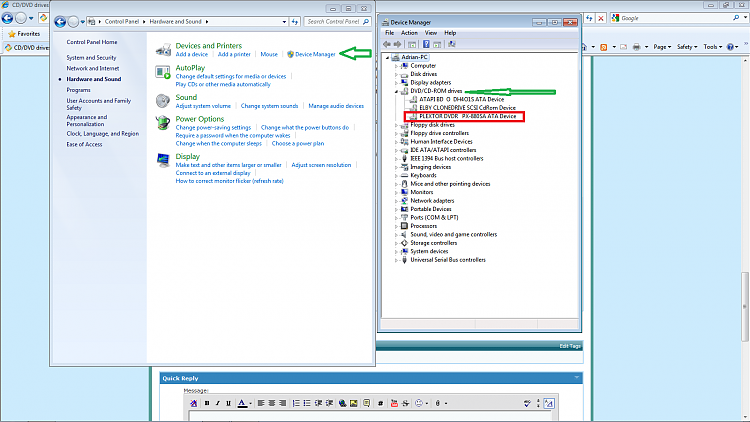Click the Bold icon in Quick Reply editor
The image size is (750, 422).
(x=207, y=403)
